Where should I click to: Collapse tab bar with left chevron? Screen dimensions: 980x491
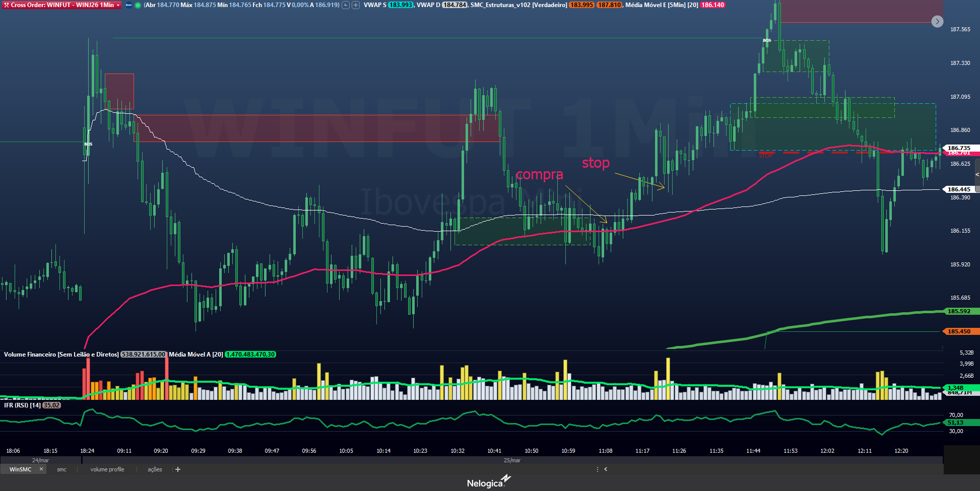606,469
